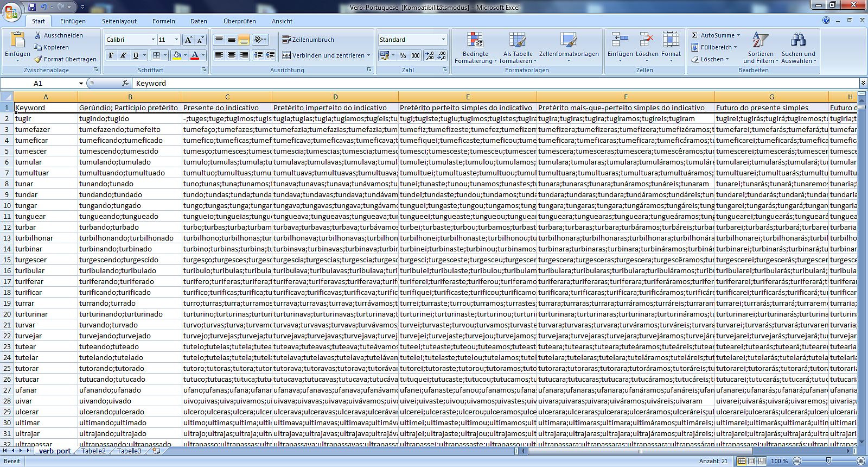
Task: Click Suchen und Auswählen binoculars
Action: tap(798, 40)
